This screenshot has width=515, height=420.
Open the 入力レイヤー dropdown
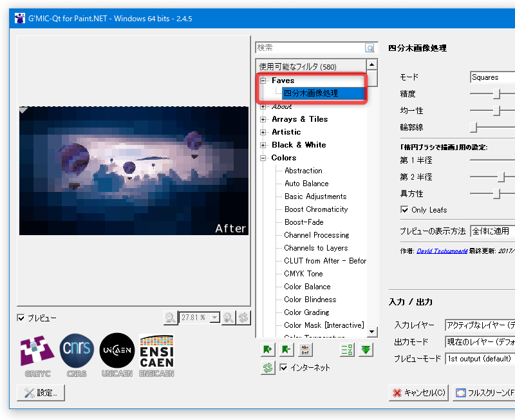[480, 325]
